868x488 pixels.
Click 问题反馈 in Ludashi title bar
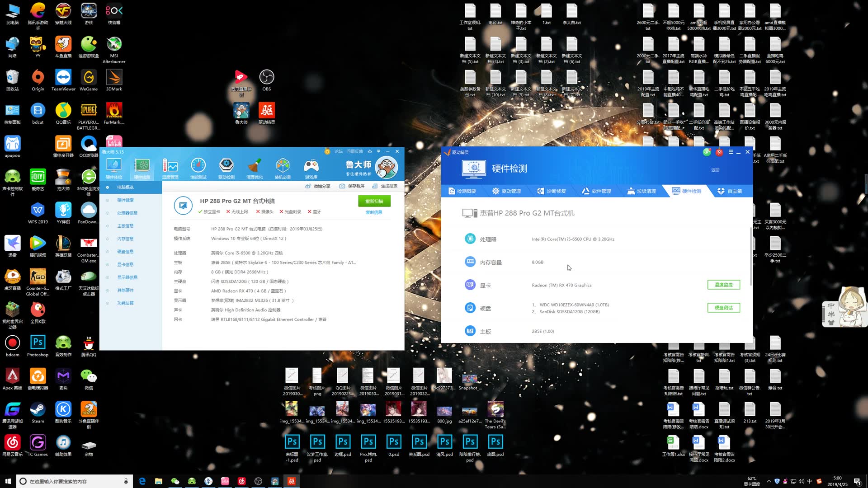tap(354, 151)
